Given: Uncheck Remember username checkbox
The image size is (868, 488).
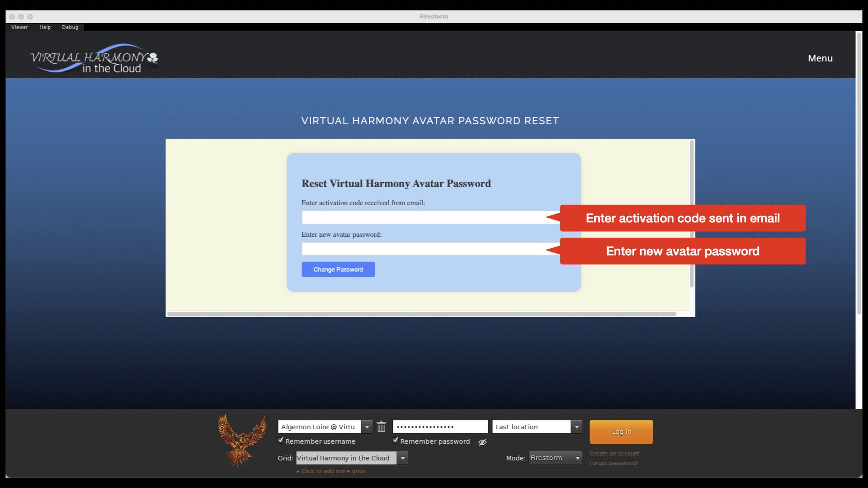Looking at the screenshot, I should point(281,440).
